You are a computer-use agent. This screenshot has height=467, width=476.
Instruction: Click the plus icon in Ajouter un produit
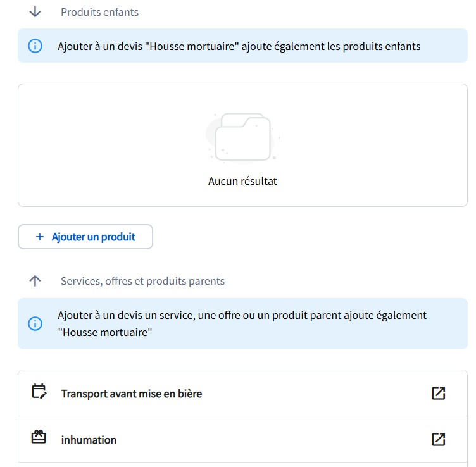click(x=40, y=237)
